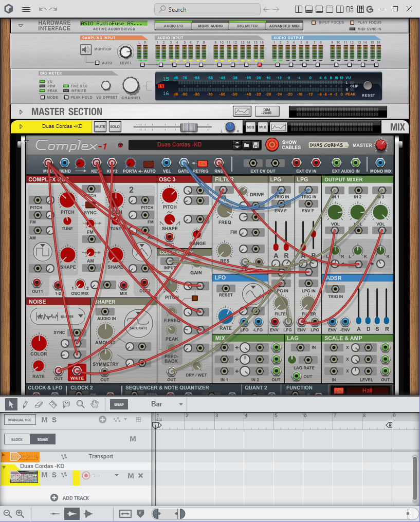Click the Duas Cordas -KD track thumbnail
Viewport: 420px width, 522px height.
click(24, 477)
